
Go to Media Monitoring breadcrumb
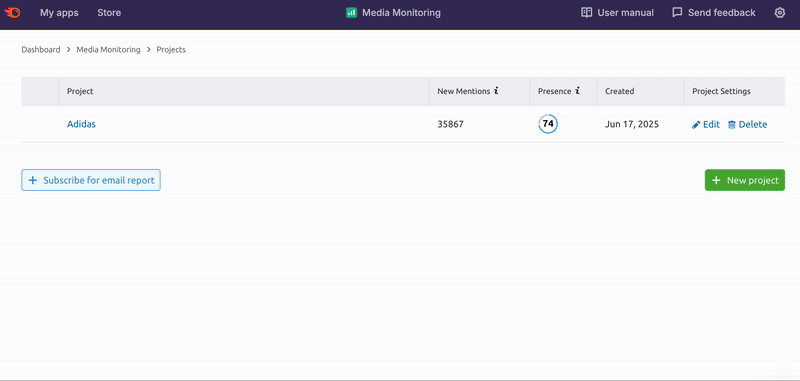[x=108, y=49]
